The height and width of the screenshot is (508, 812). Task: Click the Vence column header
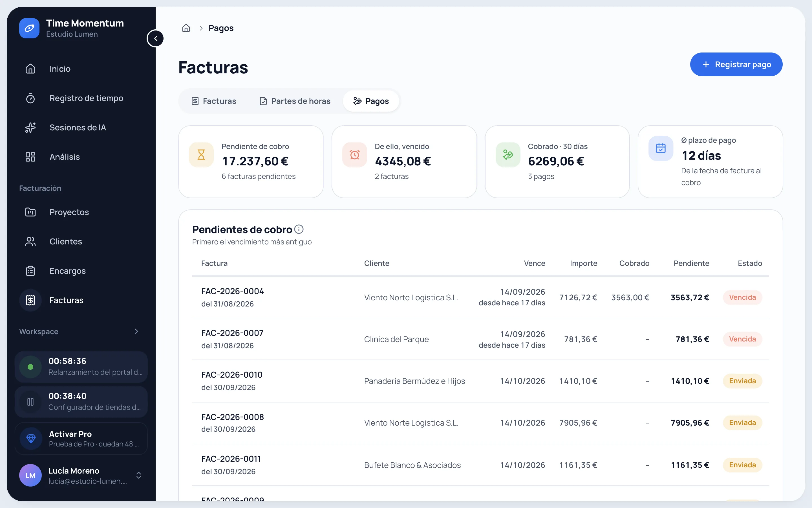click(x=535, y=263)
